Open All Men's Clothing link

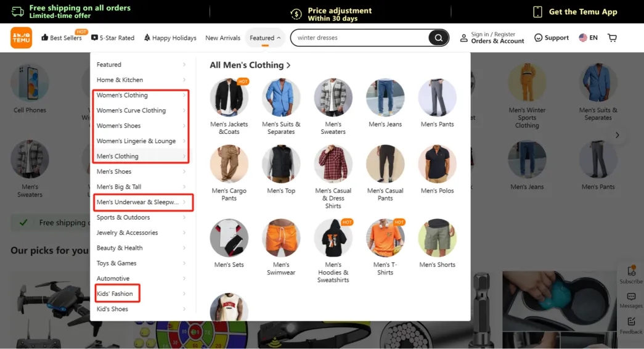pyautogui.click(x=250, y=65)
